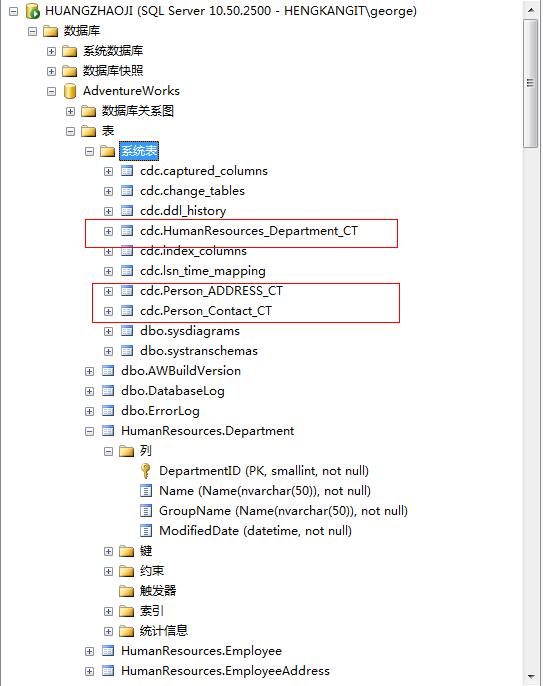
Task: Select the cdc.Person_Contact_CT table label
Action: (206, 311)
